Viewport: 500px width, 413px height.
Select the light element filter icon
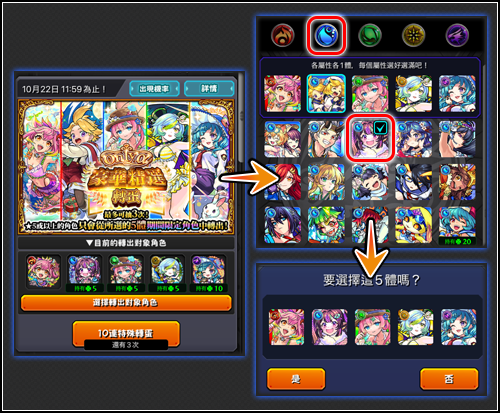click(413, 35)
